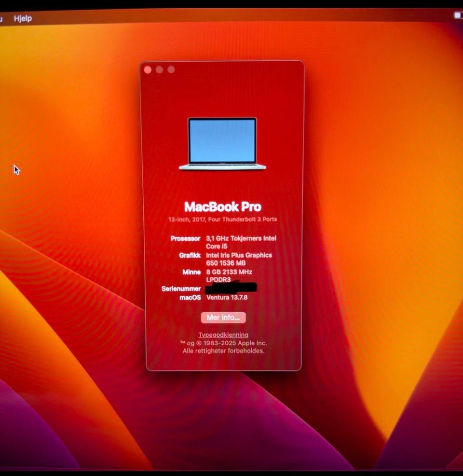The height and width of the screenshot is (476, 463).
Task: Click the MacBook Pro laptop image
Action: tap(222, 144)
